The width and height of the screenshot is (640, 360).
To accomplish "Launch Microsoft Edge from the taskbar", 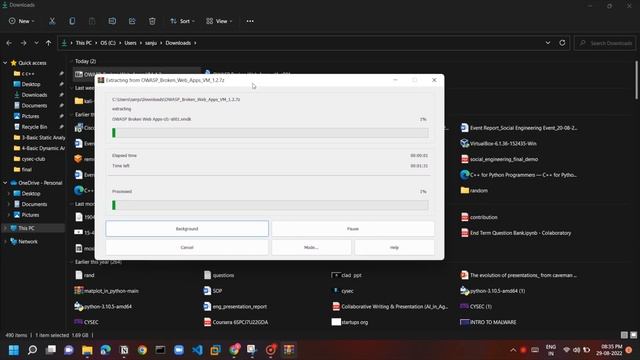I will [105, 350].
